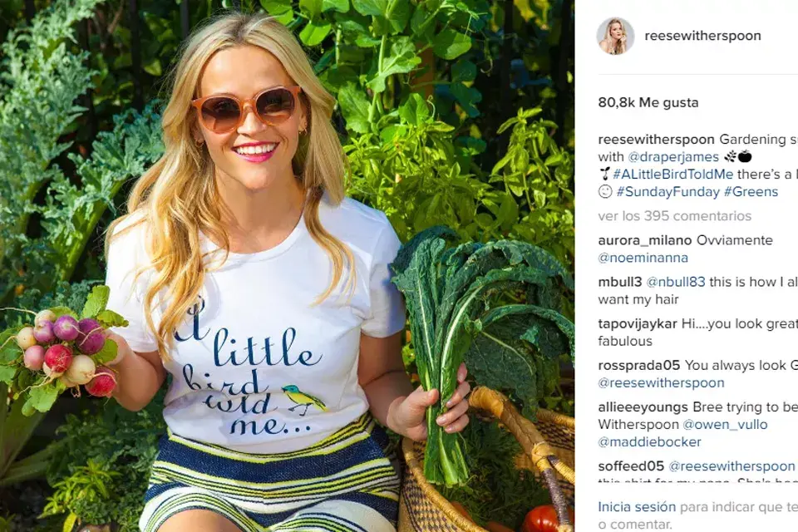798x532 pixels.
Task: Open the #Greens hashtag
Action: coord(751,192)
